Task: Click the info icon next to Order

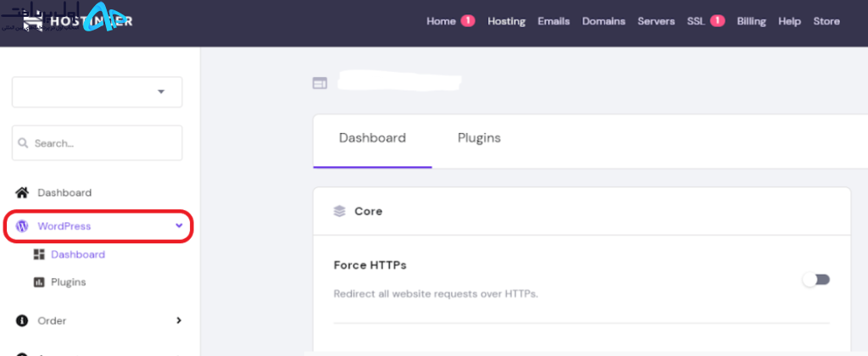Action: tap(22, 320)
